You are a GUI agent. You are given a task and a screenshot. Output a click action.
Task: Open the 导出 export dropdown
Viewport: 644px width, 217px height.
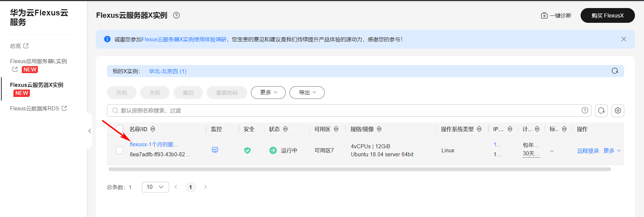[307, 93]
